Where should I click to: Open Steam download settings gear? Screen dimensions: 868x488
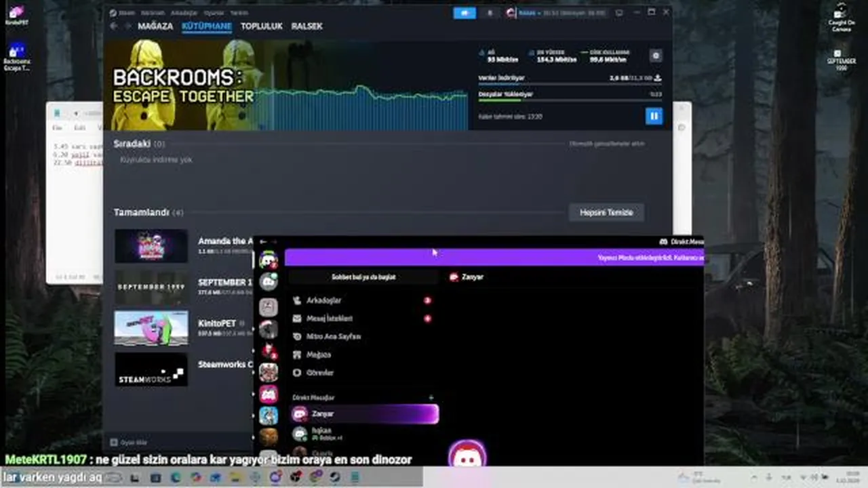point(655,56)
